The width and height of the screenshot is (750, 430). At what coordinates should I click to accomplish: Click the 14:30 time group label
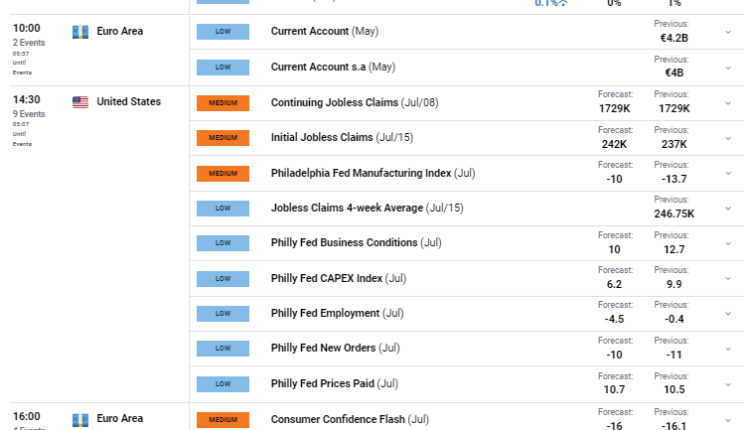pos(26,101)
